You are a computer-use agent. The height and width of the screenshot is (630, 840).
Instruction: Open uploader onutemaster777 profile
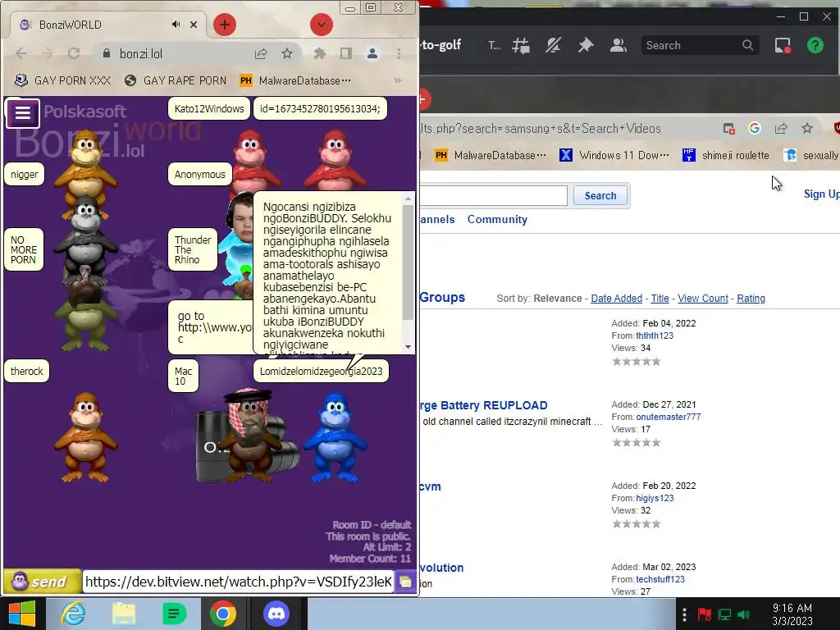click(668, 417)
